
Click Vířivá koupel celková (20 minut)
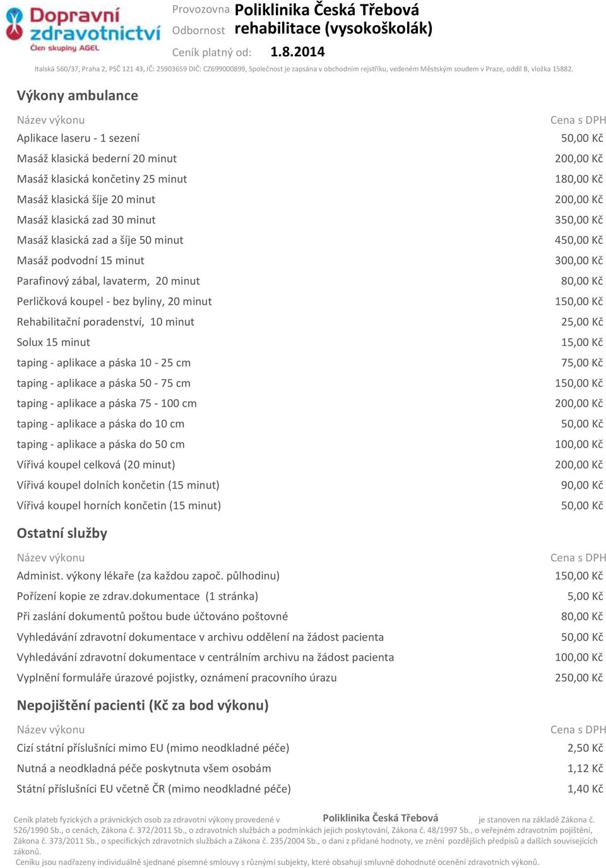pyautogui.click(x=96, y=465)
